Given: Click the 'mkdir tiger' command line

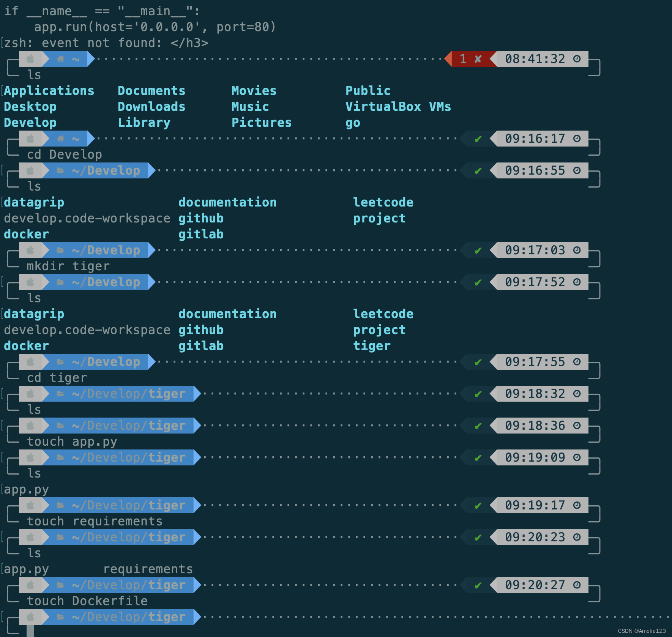Looking at the screenshot, I should click(x=68, y=266).
